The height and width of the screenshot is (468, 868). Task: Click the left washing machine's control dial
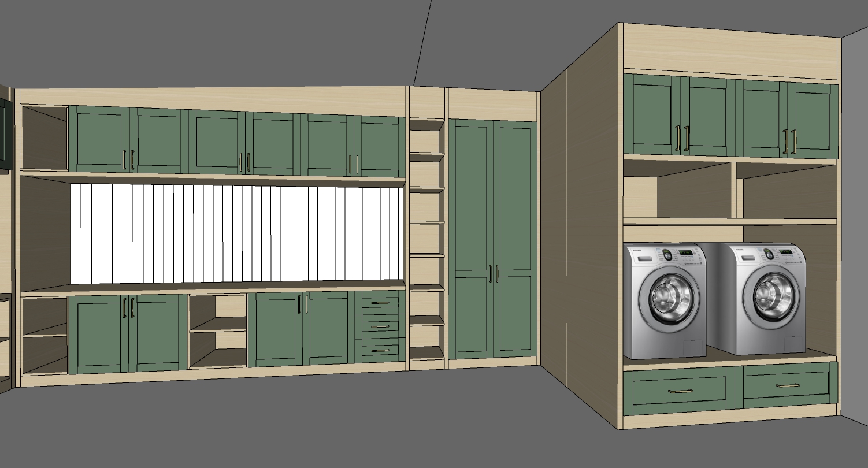pos(666,254)
